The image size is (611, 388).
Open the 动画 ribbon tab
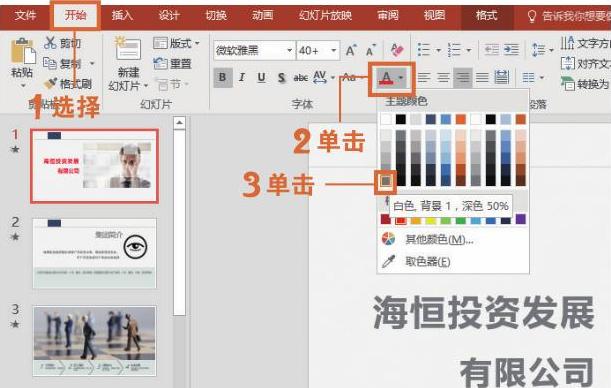point(263,16)
